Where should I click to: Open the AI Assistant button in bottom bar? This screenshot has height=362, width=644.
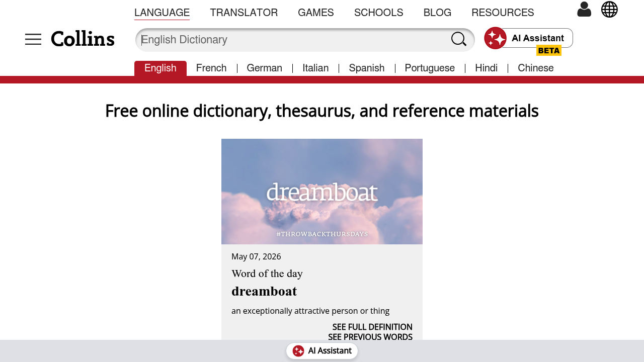coord(322,351)
